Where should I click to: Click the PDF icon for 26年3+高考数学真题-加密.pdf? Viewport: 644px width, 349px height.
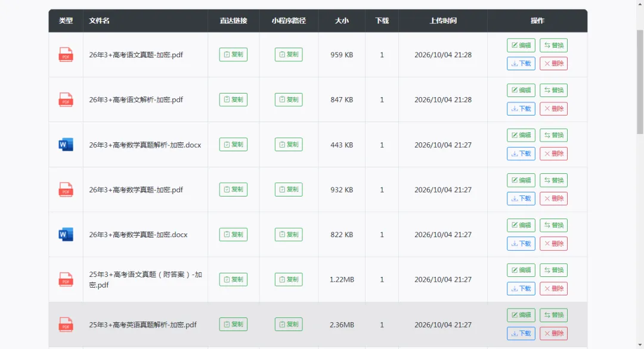tap(66, 189)
